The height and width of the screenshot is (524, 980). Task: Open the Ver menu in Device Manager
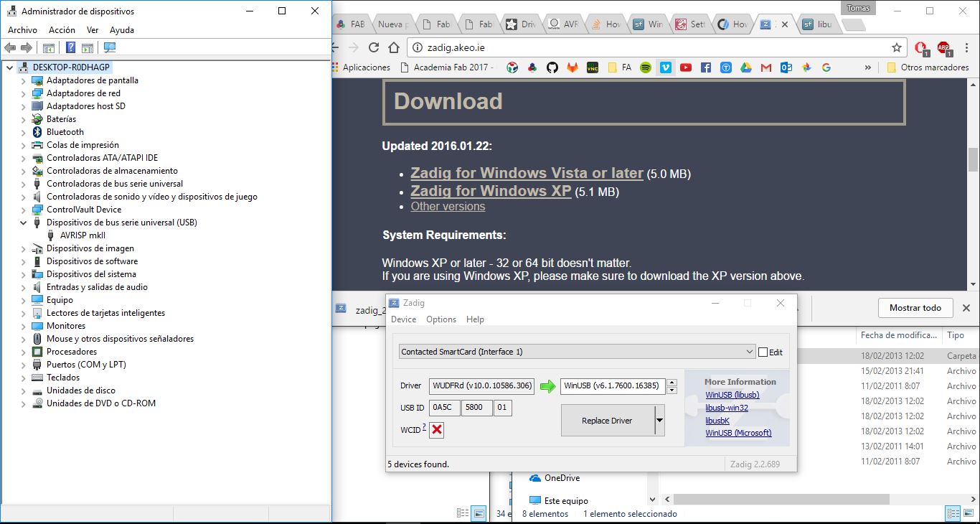[x=93, y=30]
